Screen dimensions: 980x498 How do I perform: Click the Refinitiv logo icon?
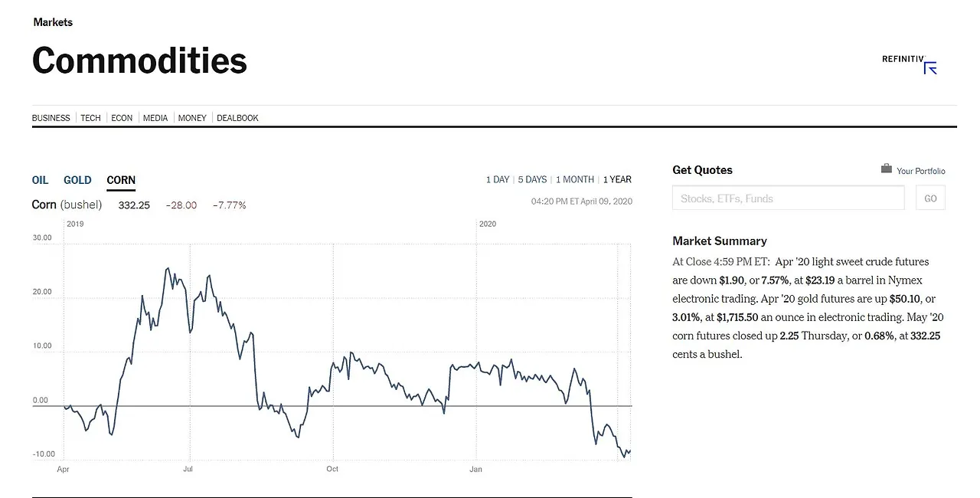(930, 68)
